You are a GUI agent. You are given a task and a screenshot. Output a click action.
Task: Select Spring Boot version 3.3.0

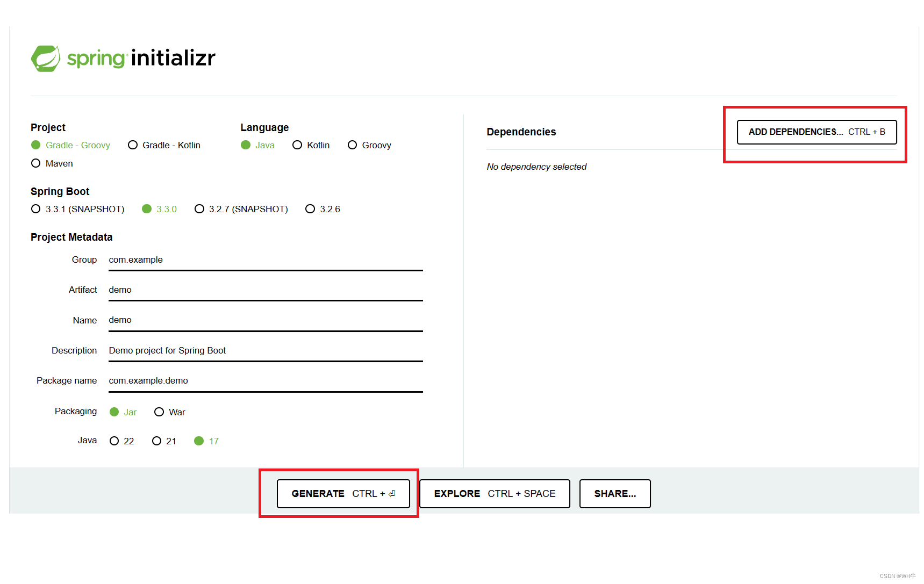click(x=159, y=209)
